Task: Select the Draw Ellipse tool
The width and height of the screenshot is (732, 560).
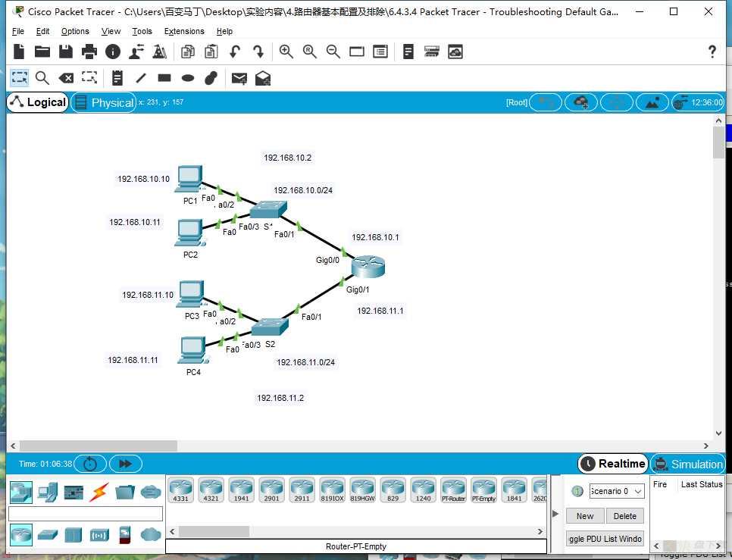Action: pyautogui.click(x=188, y=78)
